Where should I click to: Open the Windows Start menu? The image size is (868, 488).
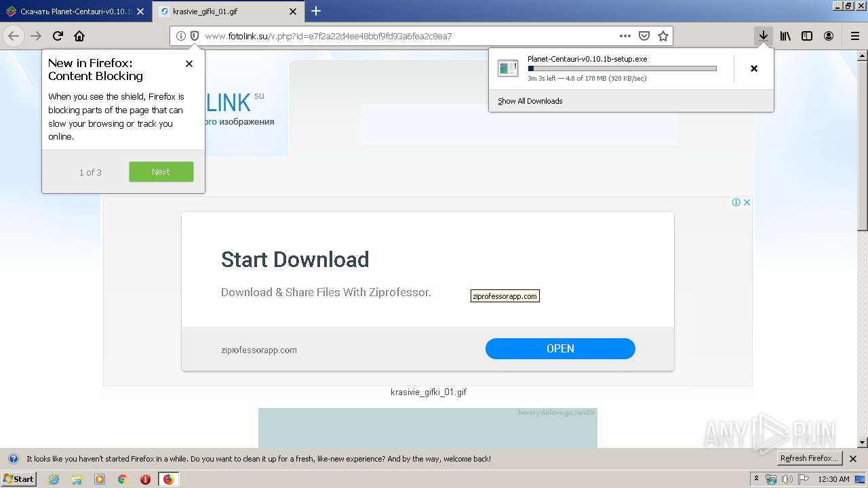point(18,479)
